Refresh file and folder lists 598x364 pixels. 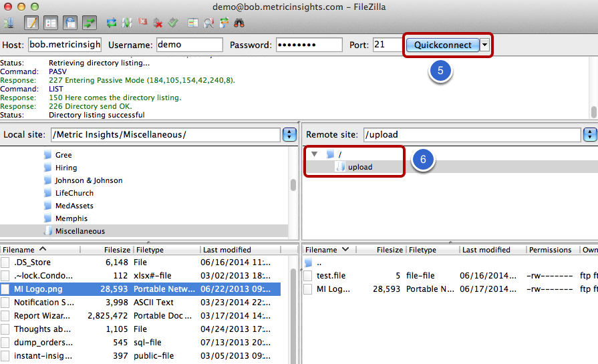[x=112, y=23]
